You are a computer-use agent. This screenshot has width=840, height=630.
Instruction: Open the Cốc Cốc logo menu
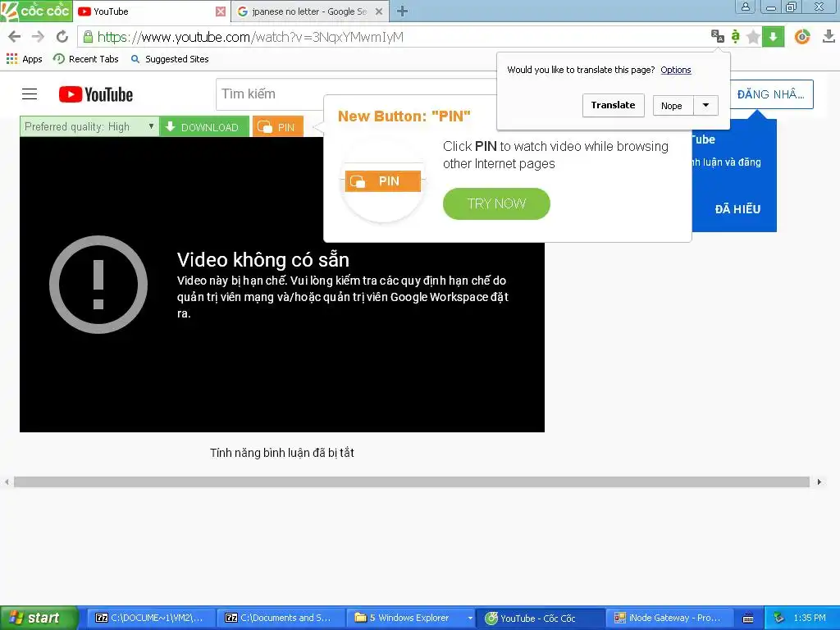36,11
